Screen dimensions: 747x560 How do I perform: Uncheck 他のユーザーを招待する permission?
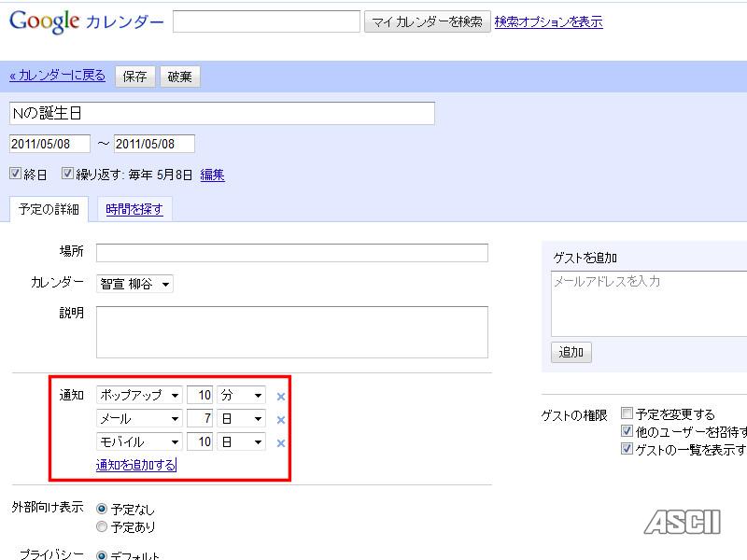627,431
